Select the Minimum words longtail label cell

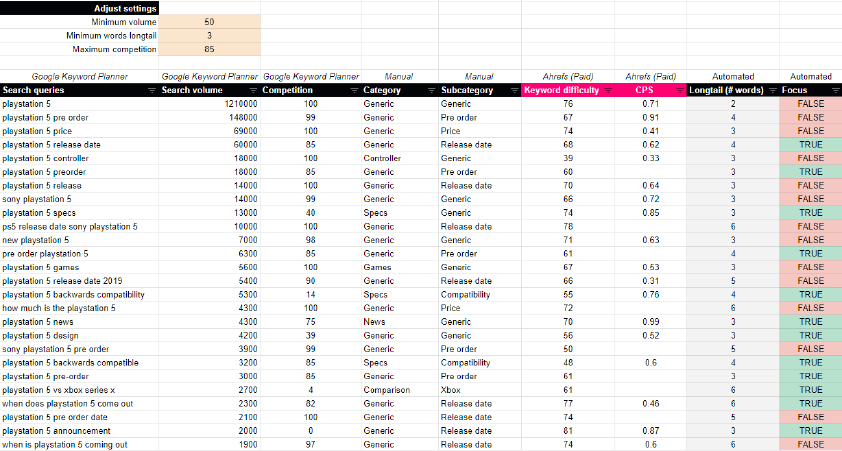[x=79, y=35]
